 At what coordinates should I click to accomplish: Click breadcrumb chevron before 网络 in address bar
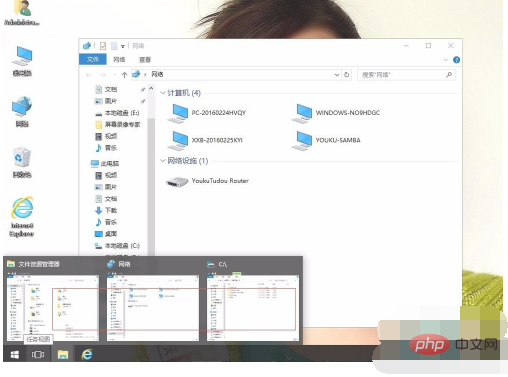[145, 75]
